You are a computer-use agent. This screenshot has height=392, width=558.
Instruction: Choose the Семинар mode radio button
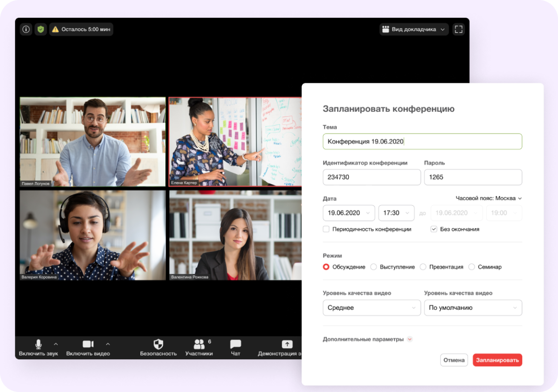pos(472,267)
